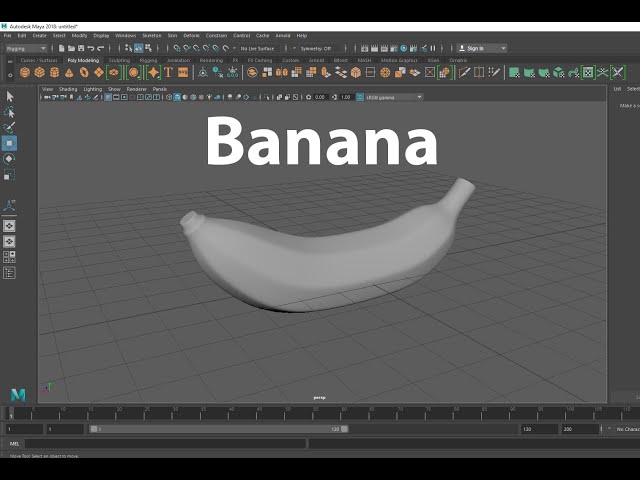Toggle snap to grids icon

177,48
